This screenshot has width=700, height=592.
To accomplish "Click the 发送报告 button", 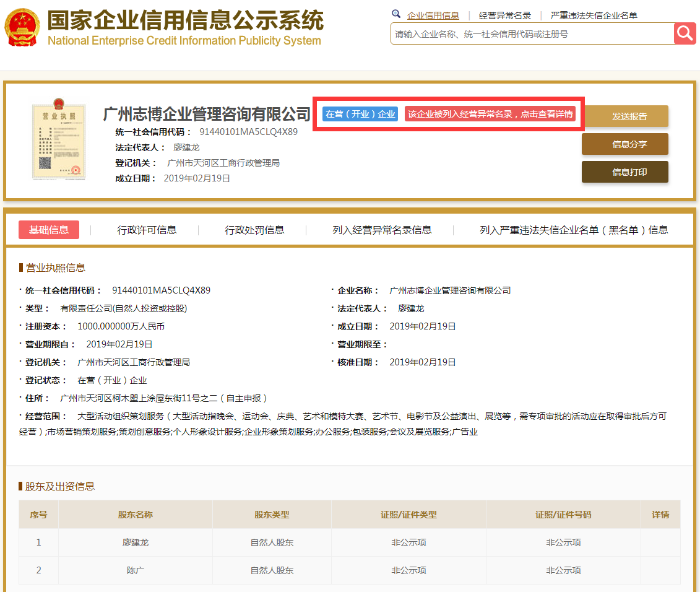I will tap(624, 116).
